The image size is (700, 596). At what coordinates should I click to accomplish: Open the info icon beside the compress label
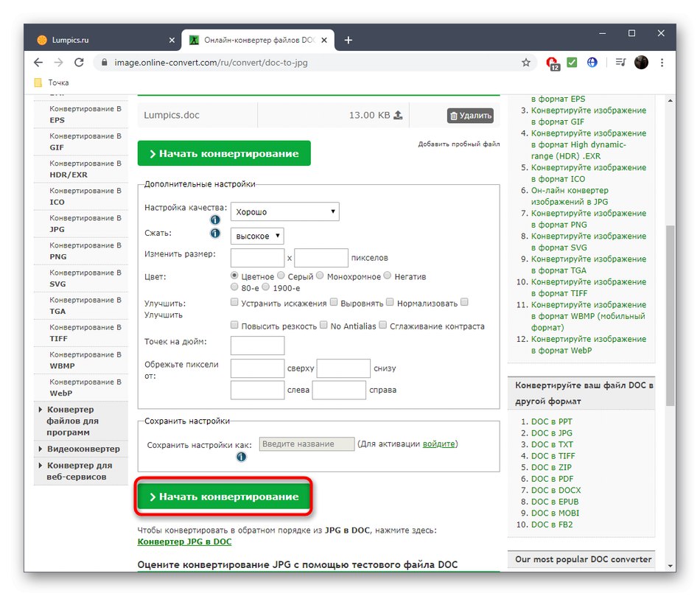(x=214, y=233)
